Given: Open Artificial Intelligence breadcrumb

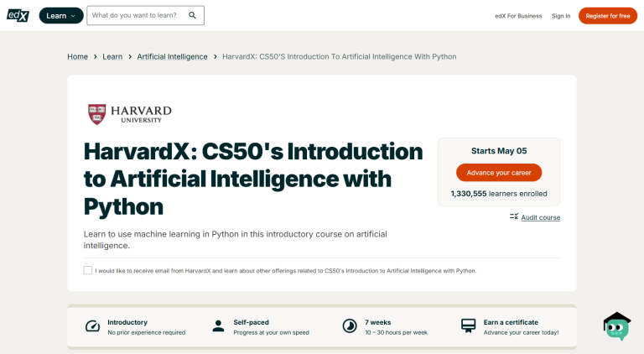Looking at the screenshot, I should (x=172, y=57).
